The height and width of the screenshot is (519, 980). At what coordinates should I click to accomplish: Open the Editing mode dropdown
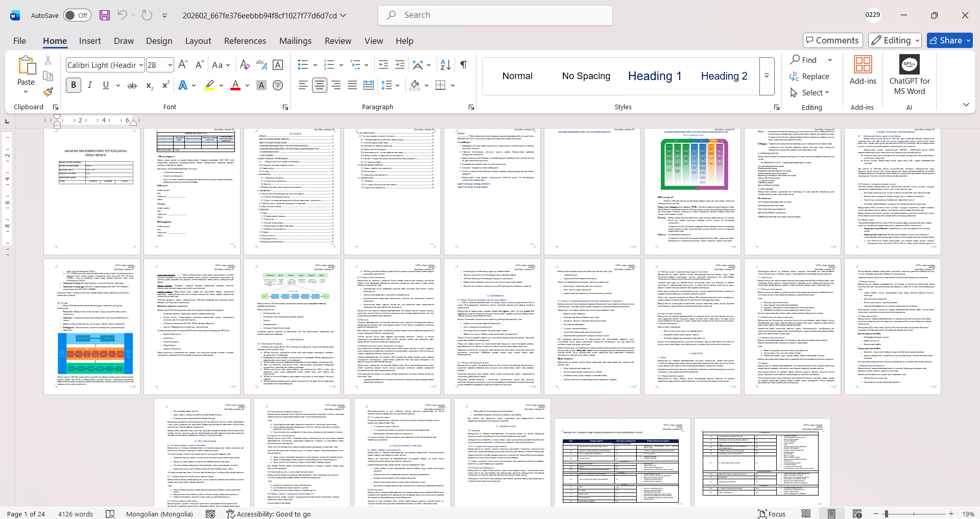coord(895,40)
